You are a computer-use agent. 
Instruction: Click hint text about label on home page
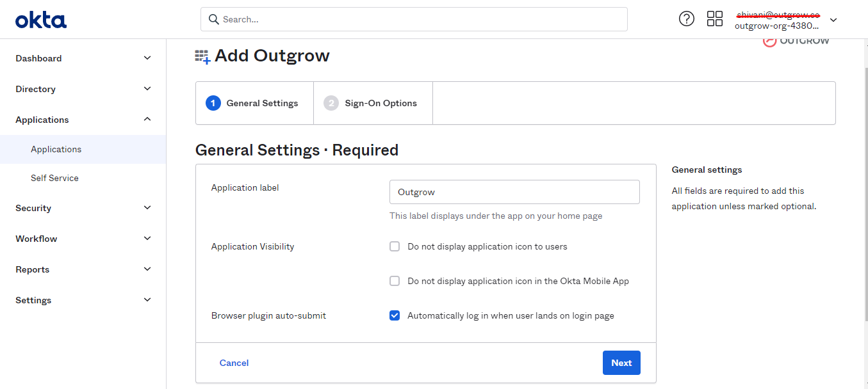click(496, 216)
